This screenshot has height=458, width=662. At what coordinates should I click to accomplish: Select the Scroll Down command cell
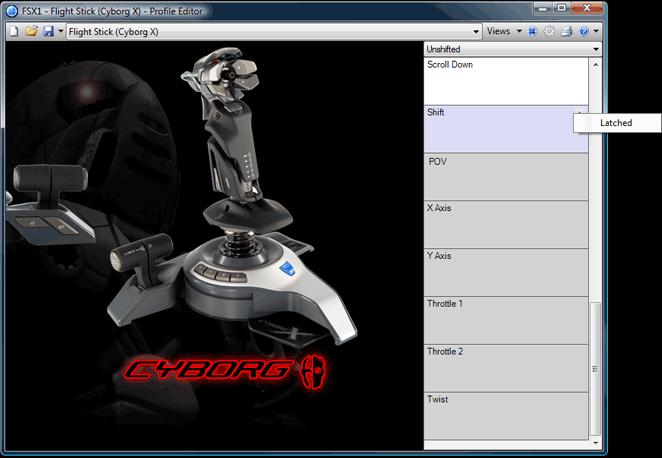pyautogui.click(x=506, y=81)
